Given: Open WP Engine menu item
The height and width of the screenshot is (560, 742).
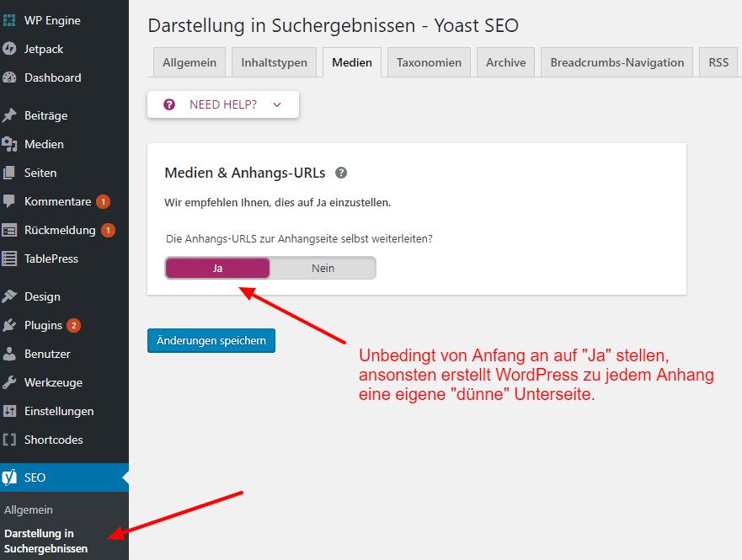Looking at the screenshot, I should coord(64,20).
